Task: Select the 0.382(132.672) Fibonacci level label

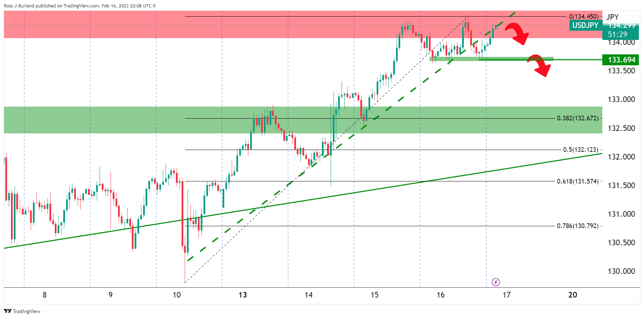Action: click(x=578, y=118)
